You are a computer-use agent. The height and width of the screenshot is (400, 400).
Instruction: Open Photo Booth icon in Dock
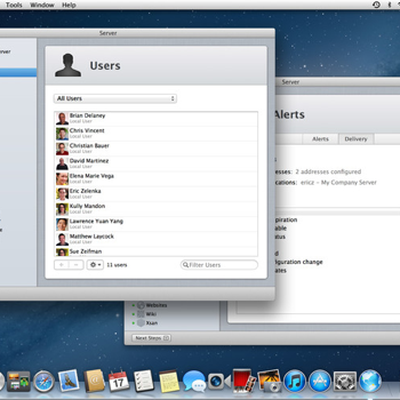click(244, 380)
